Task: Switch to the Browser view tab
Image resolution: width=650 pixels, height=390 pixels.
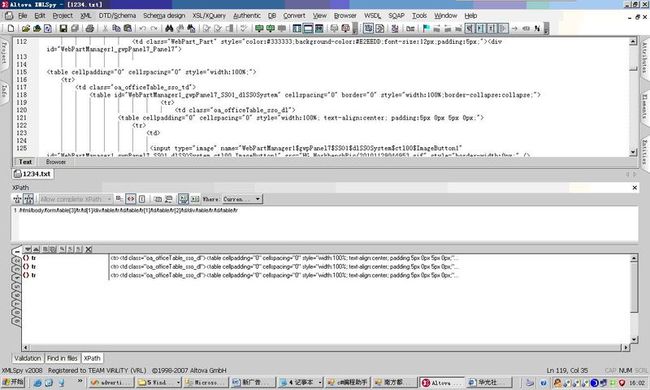Action: coord(56,162)
